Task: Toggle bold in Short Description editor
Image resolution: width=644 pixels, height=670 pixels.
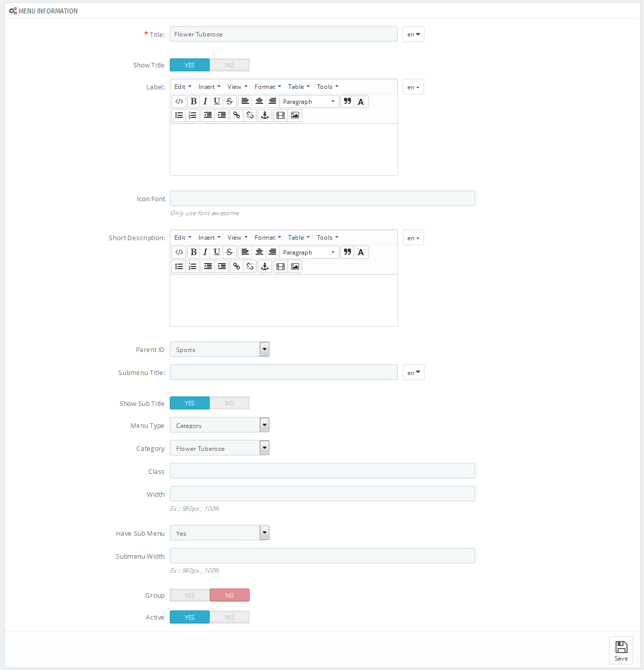Action: pos(194,252)
